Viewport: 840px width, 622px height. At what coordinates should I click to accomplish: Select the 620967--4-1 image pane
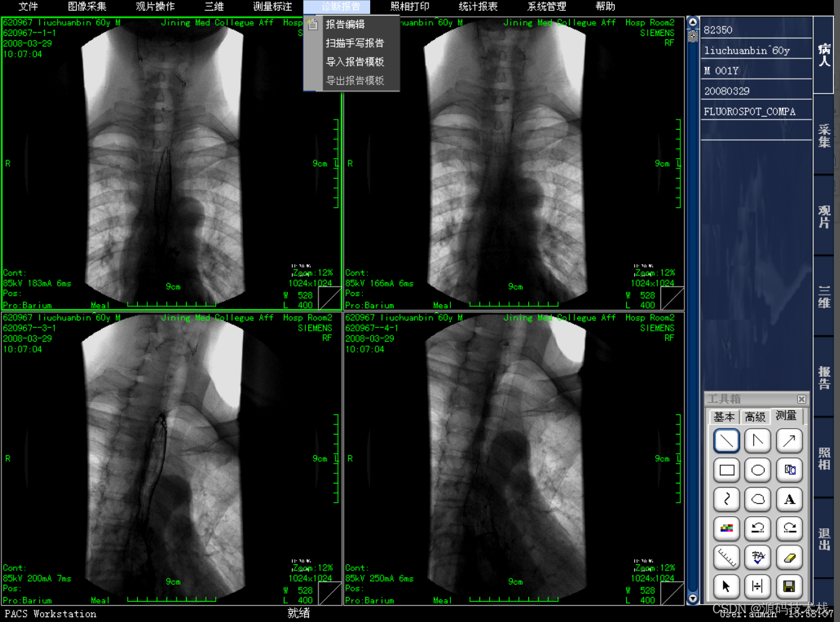[514, 458]
